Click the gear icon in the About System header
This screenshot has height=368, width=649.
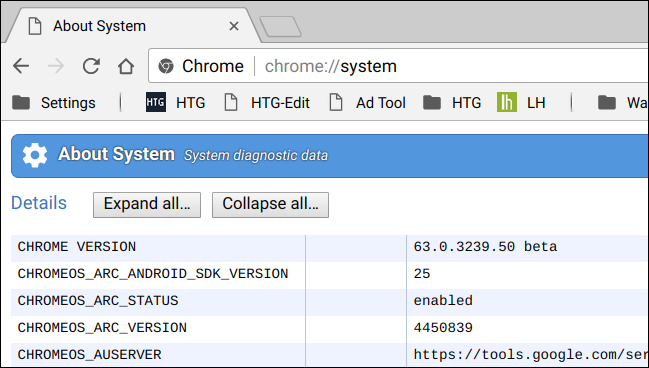(x=35, y=155)
